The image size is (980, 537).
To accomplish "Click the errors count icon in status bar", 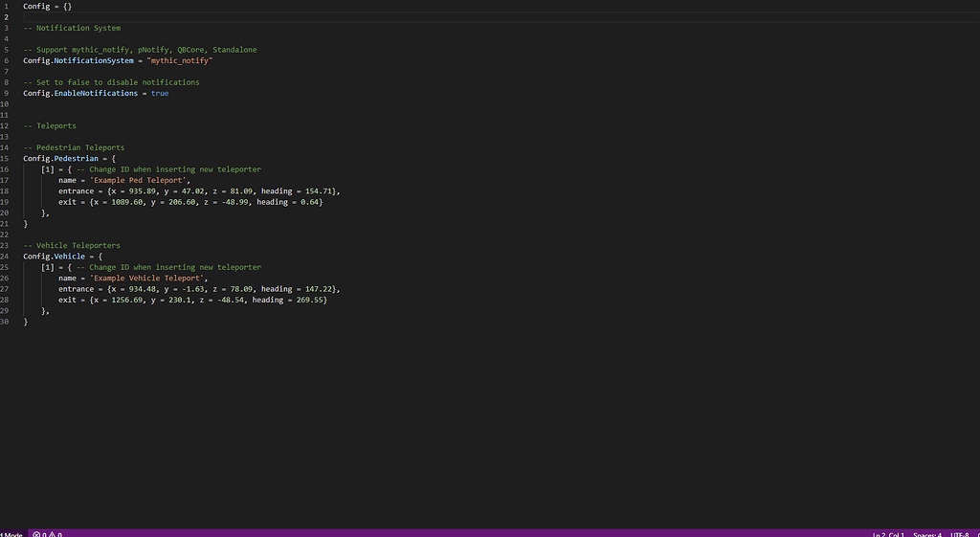I will 36,534.
